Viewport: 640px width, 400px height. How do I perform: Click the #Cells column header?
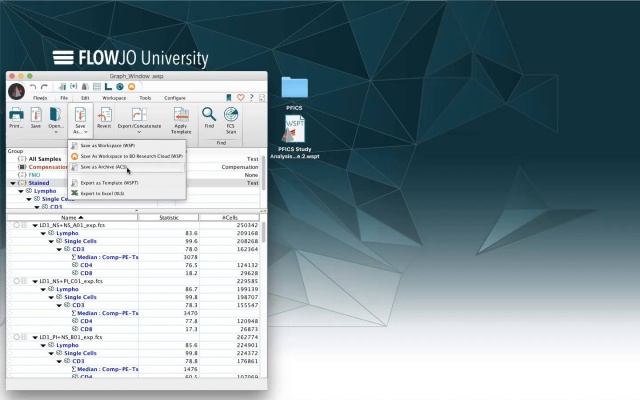[229, 218]
